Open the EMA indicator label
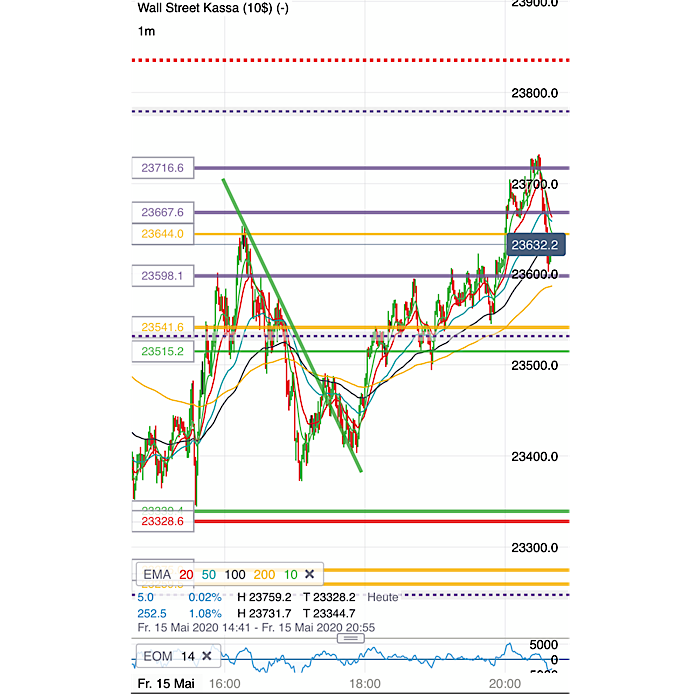Viewport: 700px width, 700px height. point(157,575)
